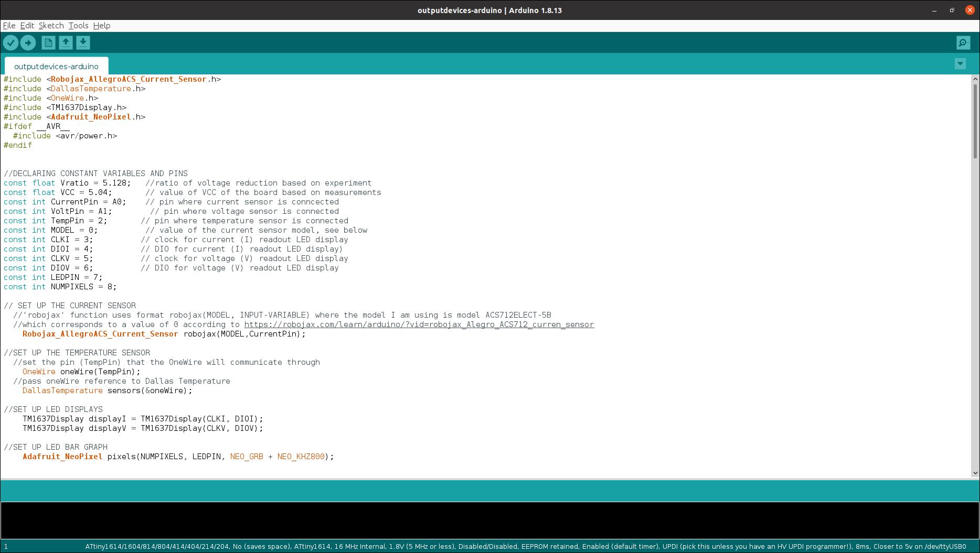Viewport: 980px width, 553px height.
Task: Minimize the Arduino window
Action: point(934,10)
